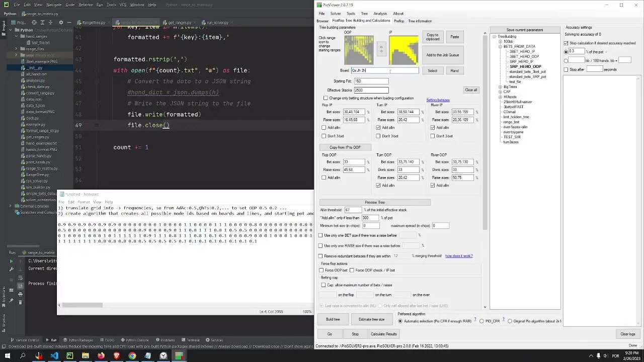Click Estimate tree size button

[372, 319]
